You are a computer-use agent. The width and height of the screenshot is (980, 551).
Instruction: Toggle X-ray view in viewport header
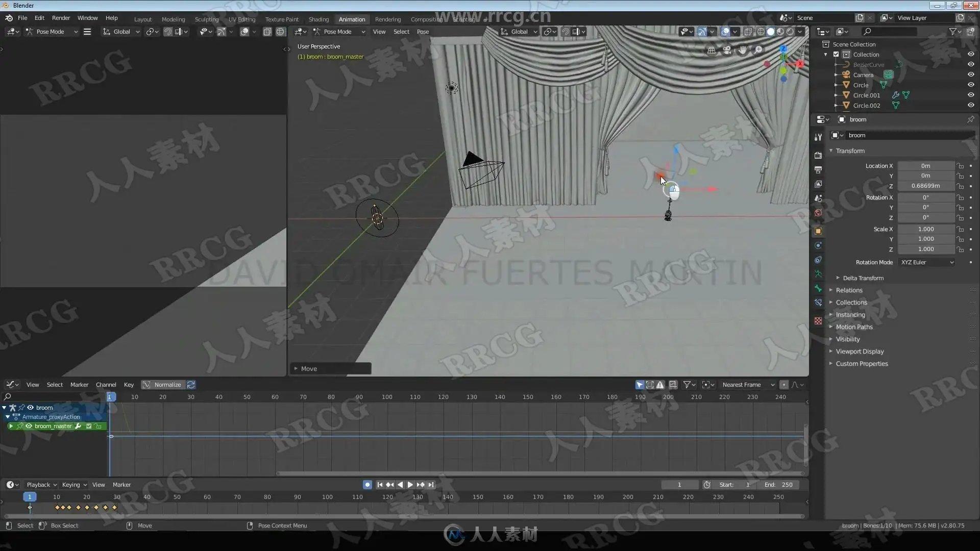(x=748, y=32)
